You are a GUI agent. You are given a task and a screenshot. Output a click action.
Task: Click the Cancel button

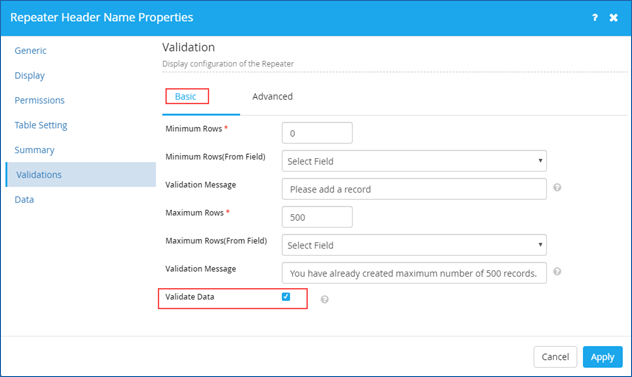click(x=555, y=357)
